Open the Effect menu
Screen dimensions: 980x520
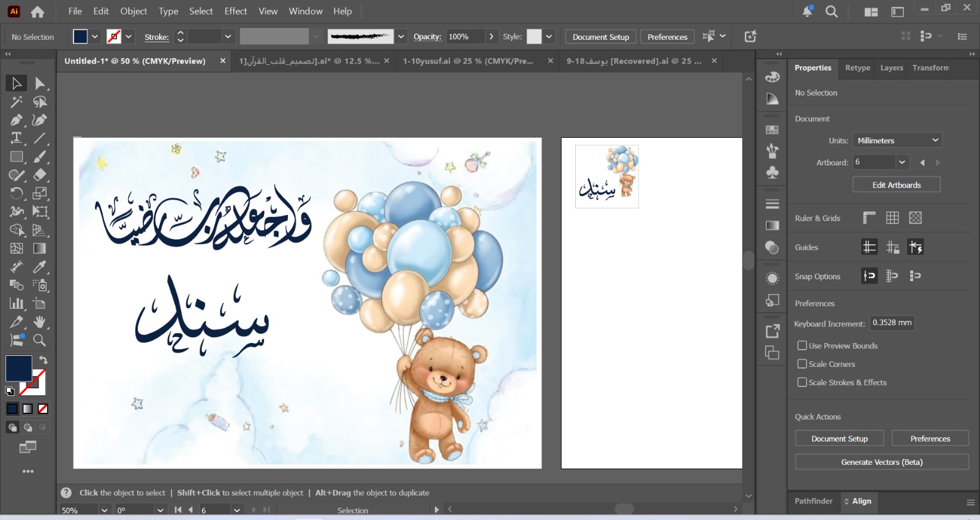235,11
